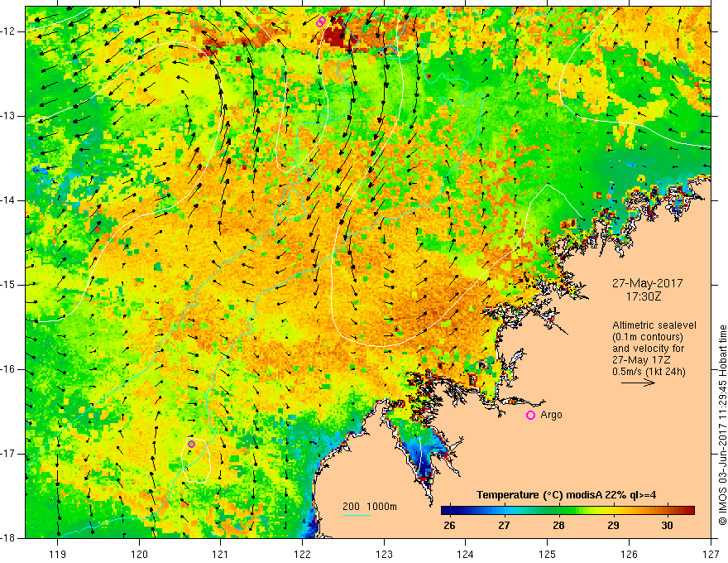Click the 122 longitude axis label
Screen dimensions: 728x563
point(302,554)
